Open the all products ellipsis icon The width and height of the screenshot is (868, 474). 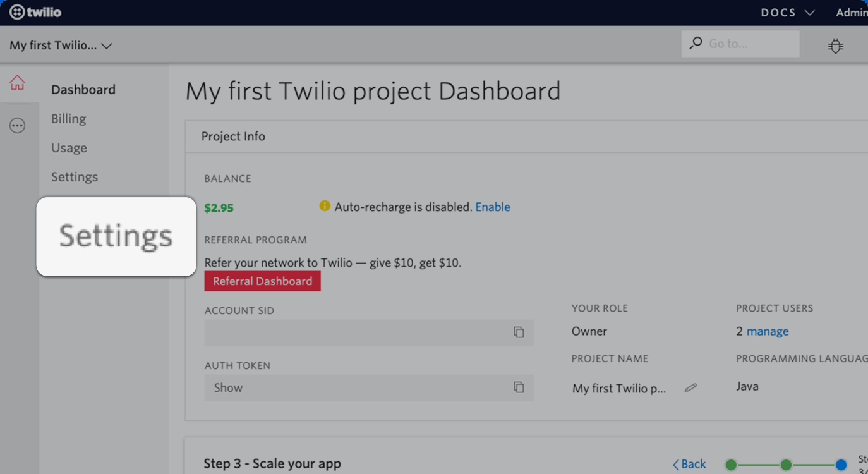point(17,126)
